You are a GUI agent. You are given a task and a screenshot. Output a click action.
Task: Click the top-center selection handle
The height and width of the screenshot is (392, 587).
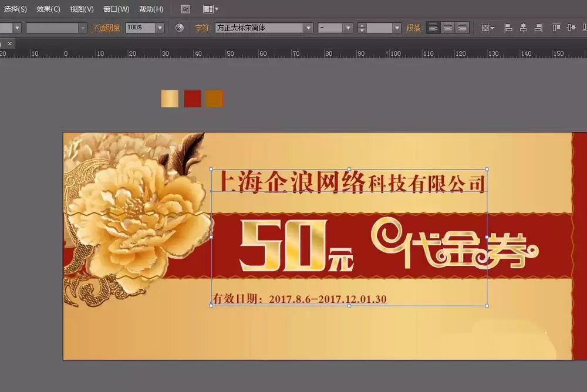click(349, 169)
